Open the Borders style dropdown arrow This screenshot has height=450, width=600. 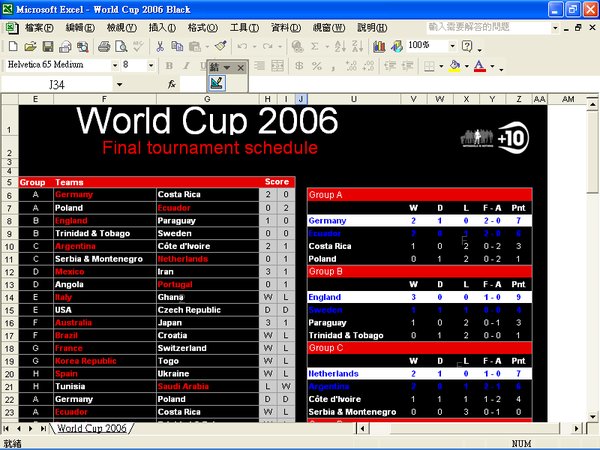441,66
